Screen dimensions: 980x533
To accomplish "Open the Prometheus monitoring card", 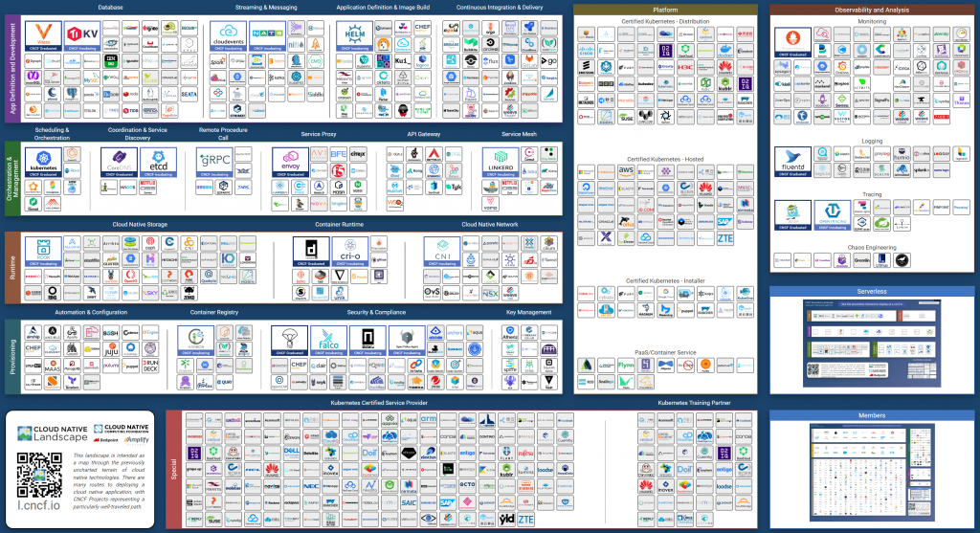I will click(x=792, y=42).
